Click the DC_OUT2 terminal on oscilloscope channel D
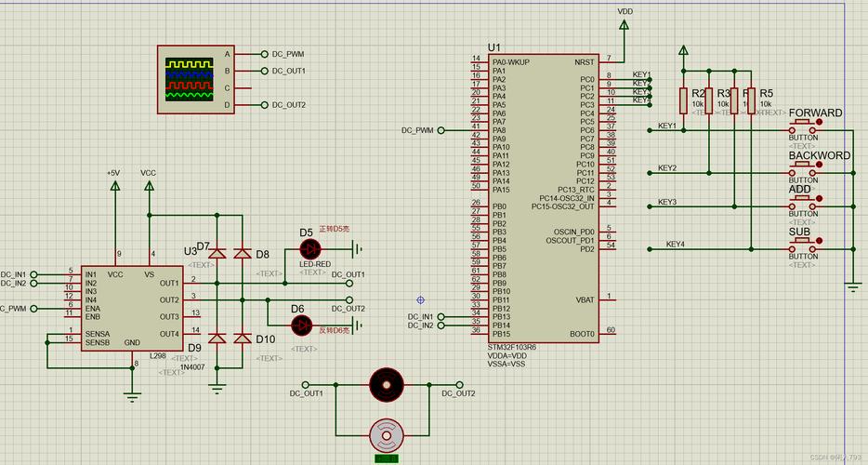The width and height of the screenshot is (868, 465). [x=264, y=105]
